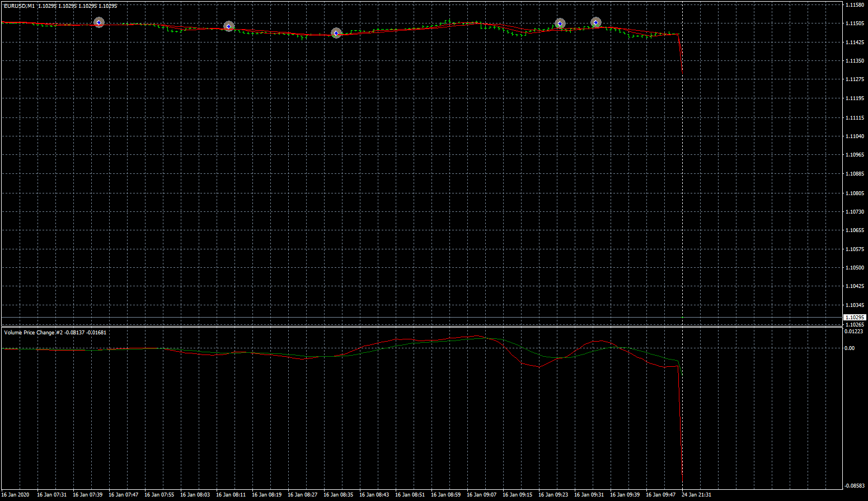Viewport: 868px width, 501px height.
Task: Click the 16 Jan 07:55 time axis label
Action: [159, 495]
